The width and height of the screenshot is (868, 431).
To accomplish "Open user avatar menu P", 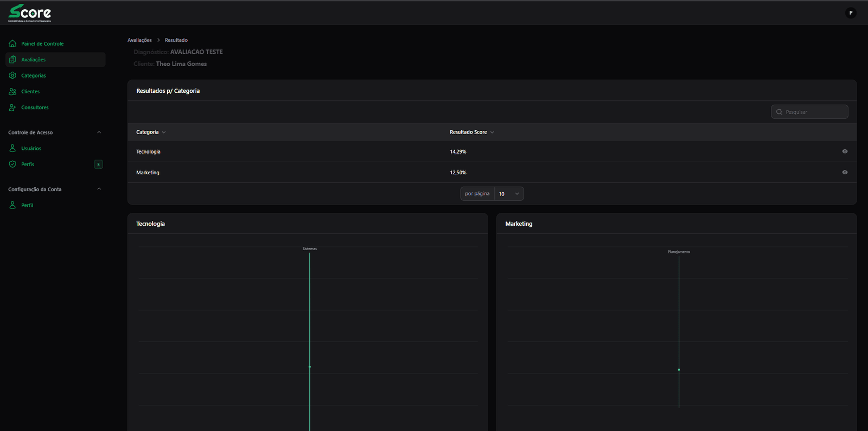I will pyautogui.click(x=851, y=13).
